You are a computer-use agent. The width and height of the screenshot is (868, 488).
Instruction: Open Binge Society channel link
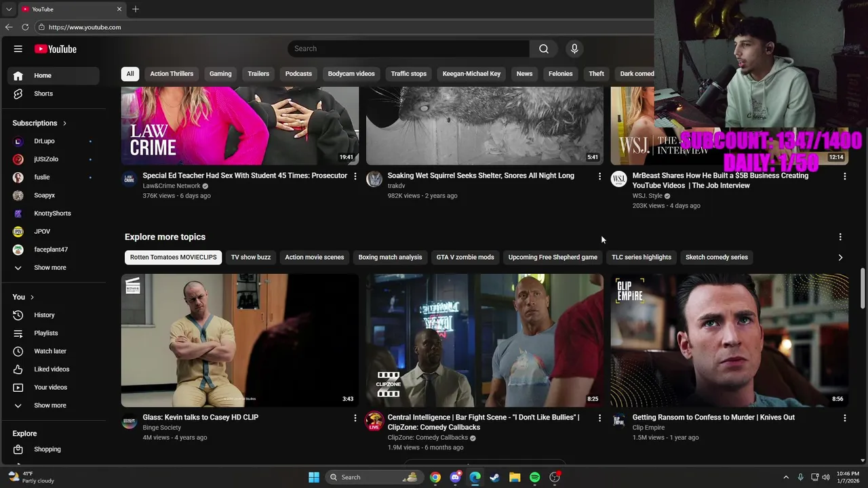[x=162, y=428]
